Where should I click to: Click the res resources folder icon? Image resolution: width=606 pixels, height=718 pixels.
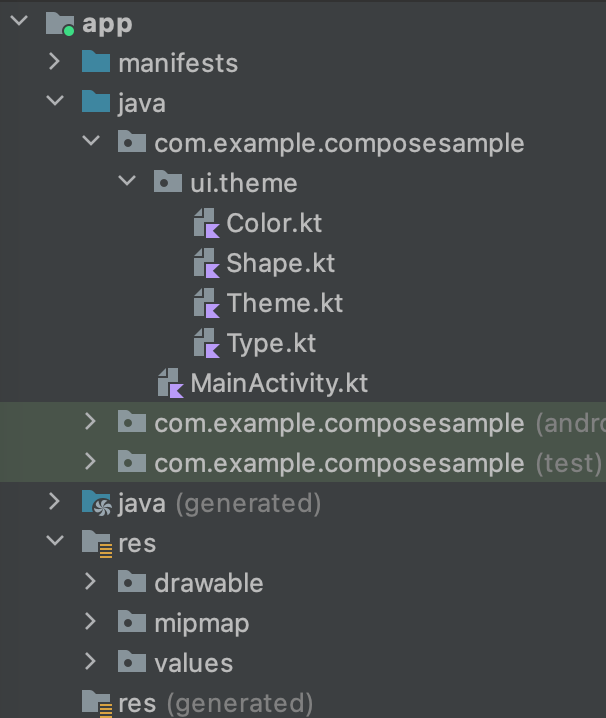click(97, 543)
